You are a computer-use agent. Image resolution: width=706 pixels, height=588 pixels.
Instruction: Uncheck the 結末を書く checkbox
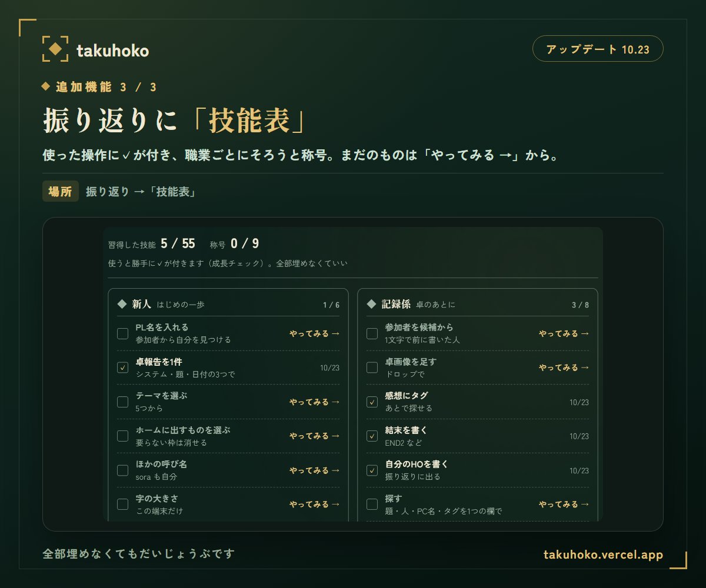[372, 436]
